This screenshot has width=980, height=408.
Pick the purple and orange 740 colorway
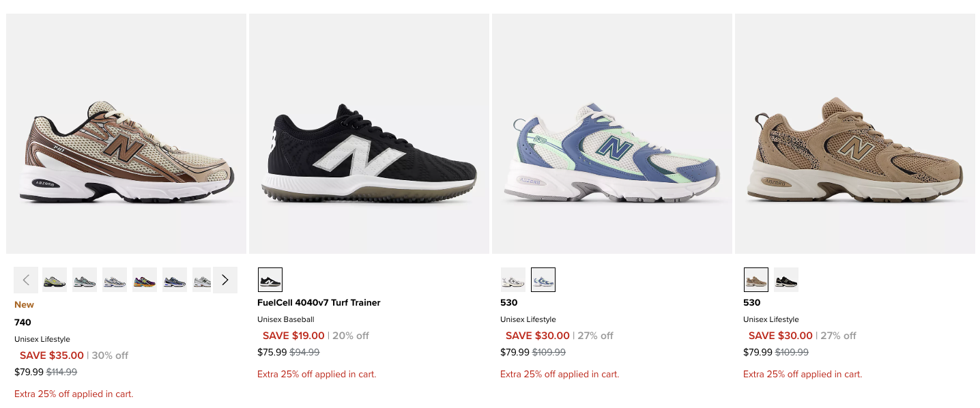[145, 280]
